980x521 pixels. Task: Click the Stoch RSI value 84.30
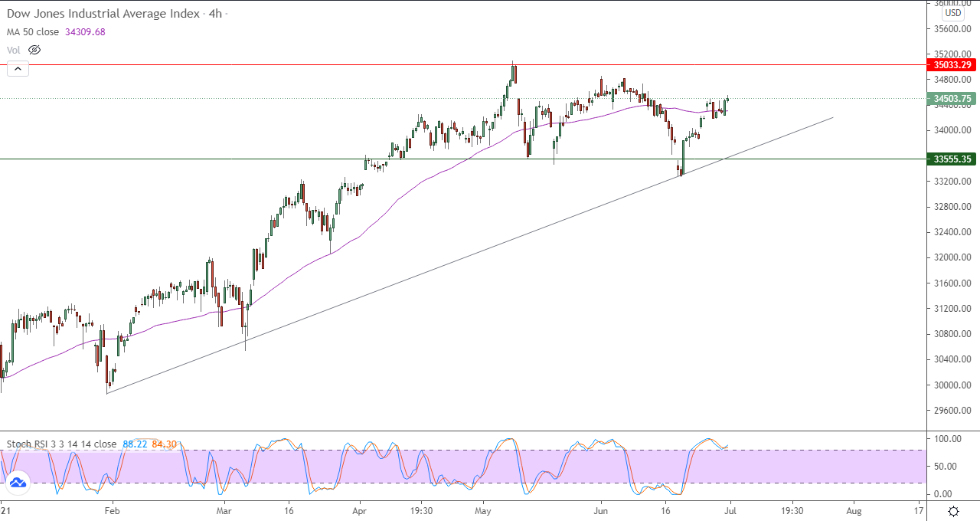(x=165, y=444)
